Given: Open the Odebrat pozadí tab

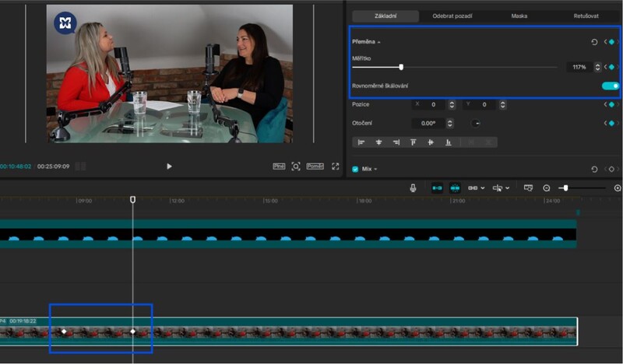Looking at the screenshot, I should [x=452, y=16].
